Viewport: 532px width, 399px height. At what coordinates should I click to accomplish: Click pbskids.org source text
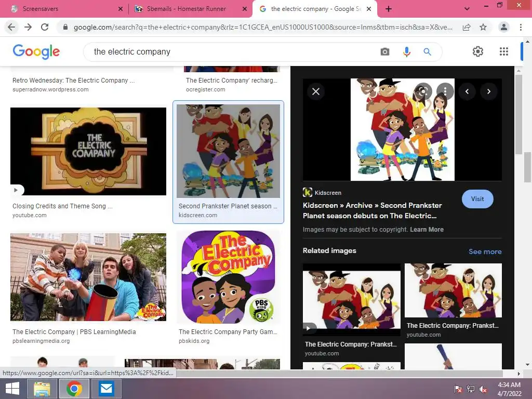pyautogui.click(x=194, y=341)
